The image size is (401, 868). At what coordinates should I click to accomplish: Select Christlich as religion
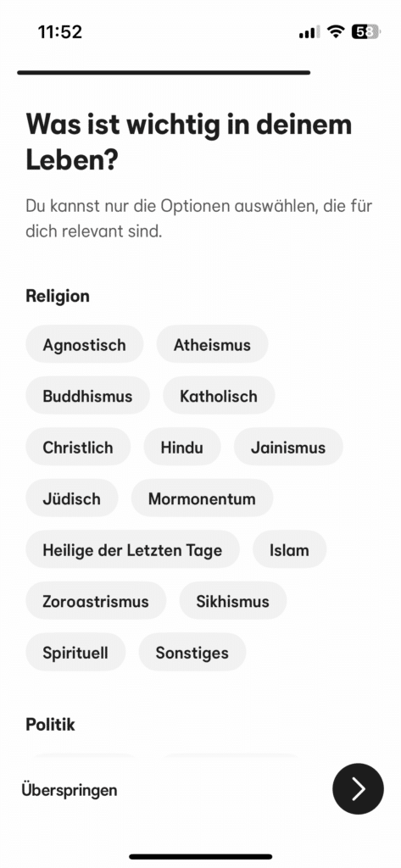(x=78, y=447)
